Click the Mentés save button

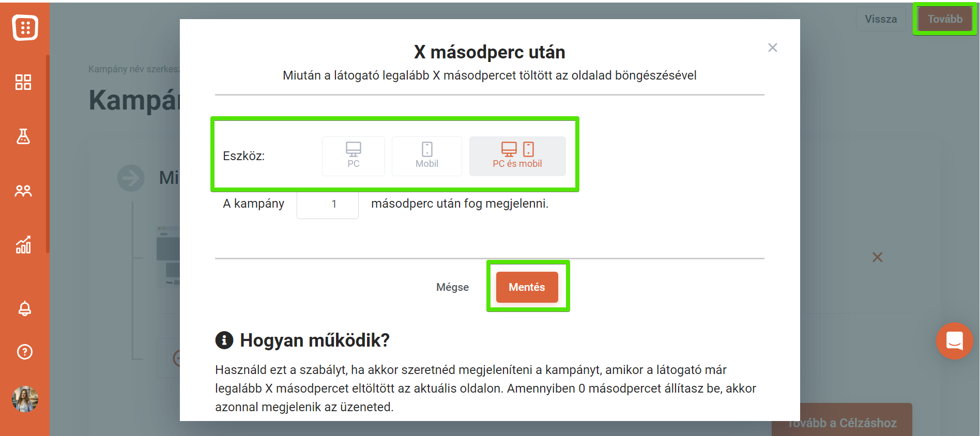click(x=527, y=287)
